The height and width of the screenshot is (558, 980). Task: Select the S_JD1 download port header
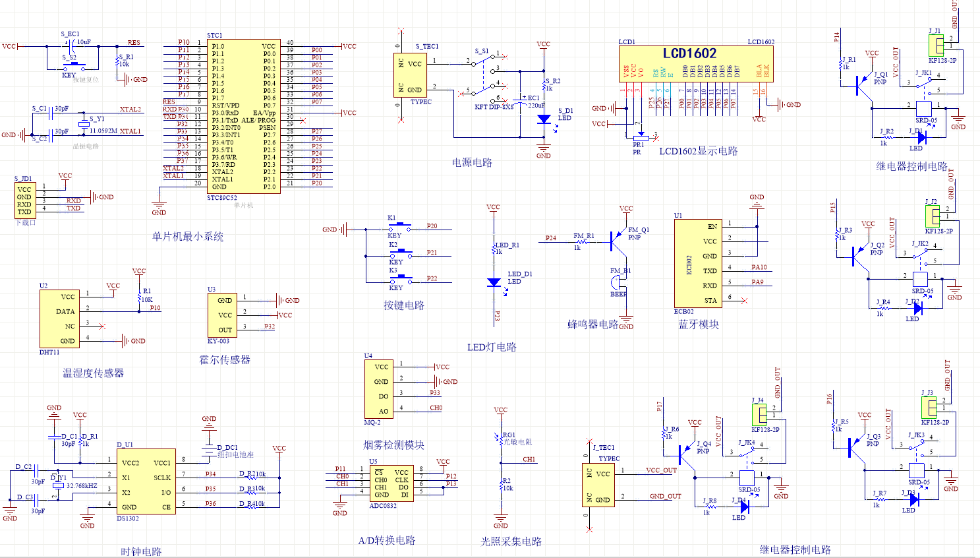(24, 199)
